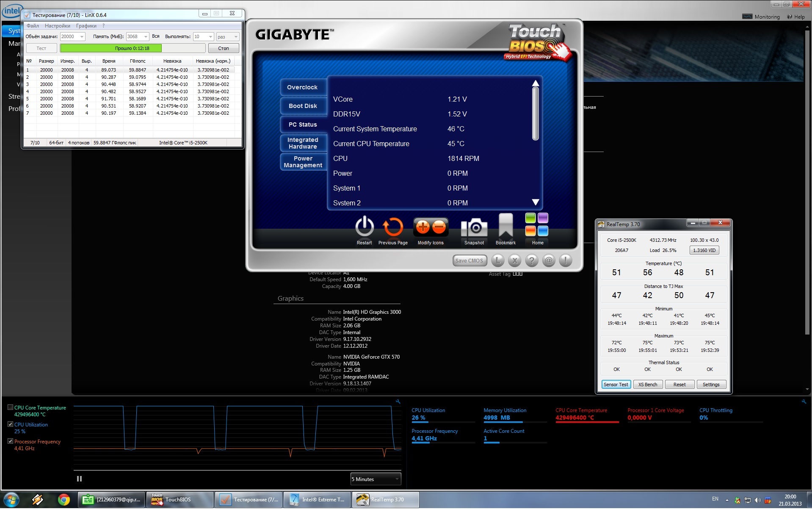Open the раз units dropdown in LinX
Viewport: 812px width, 509px height.
coord(228,37)
